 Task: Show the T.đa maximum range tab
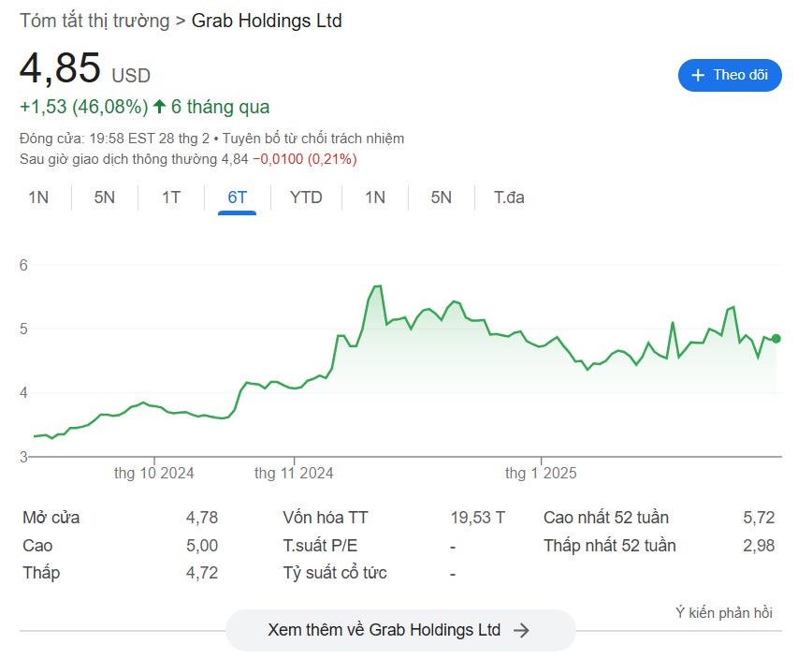click(509, 198)
